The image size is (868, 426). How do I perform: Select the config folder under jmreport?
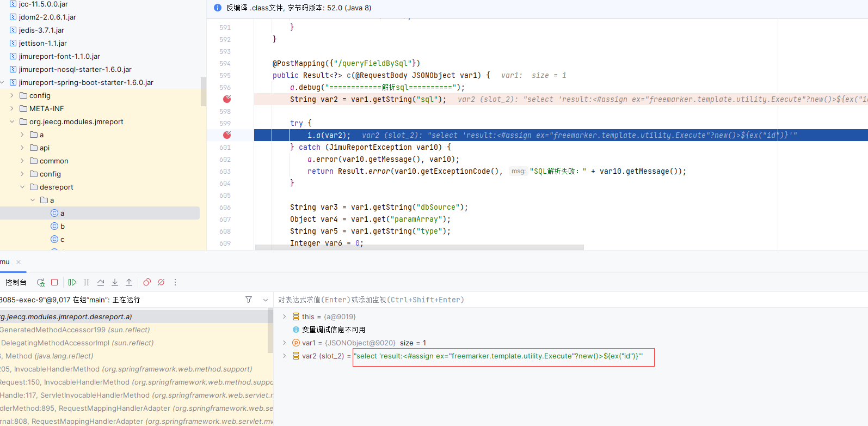tap(50, 174)
